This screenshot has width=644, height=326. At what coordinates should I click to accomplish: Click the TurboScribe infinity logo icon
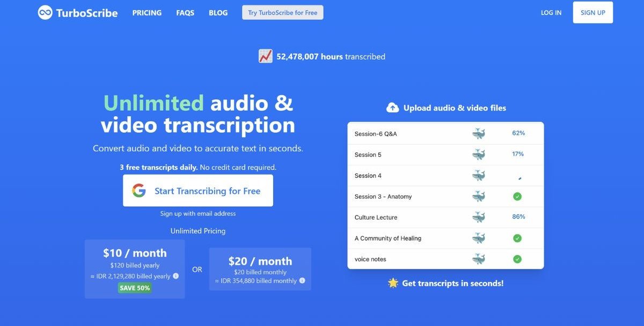[x=45, y=12]
